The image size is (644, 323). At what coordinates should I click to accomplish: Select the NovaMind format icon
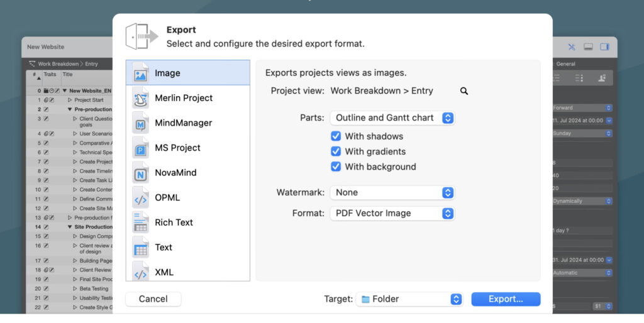[x=141, y=173]
